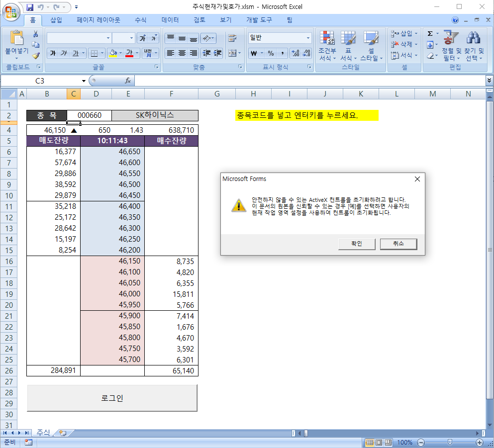Click 확인 in Microsoft Forms dialog
494x448 pixels.
click(357, 244)
